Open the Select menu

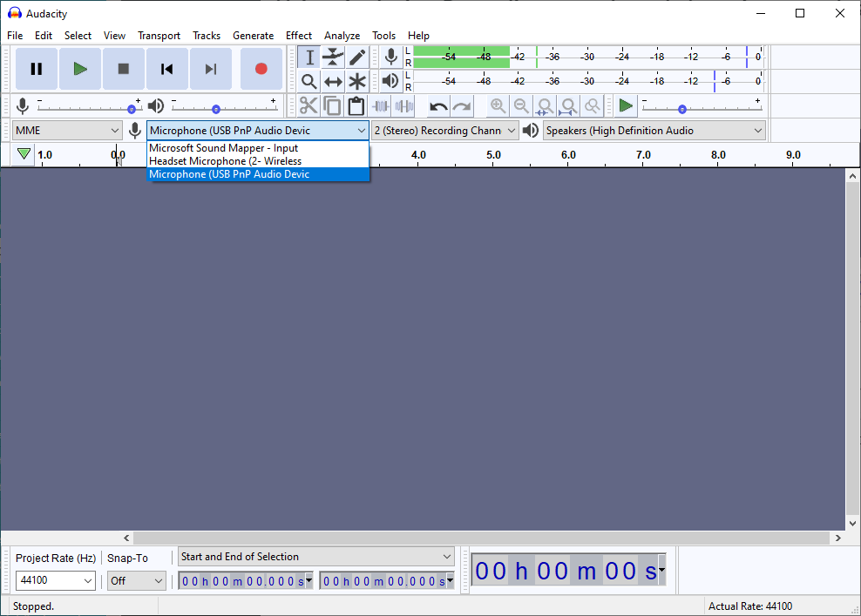(78, 36)
